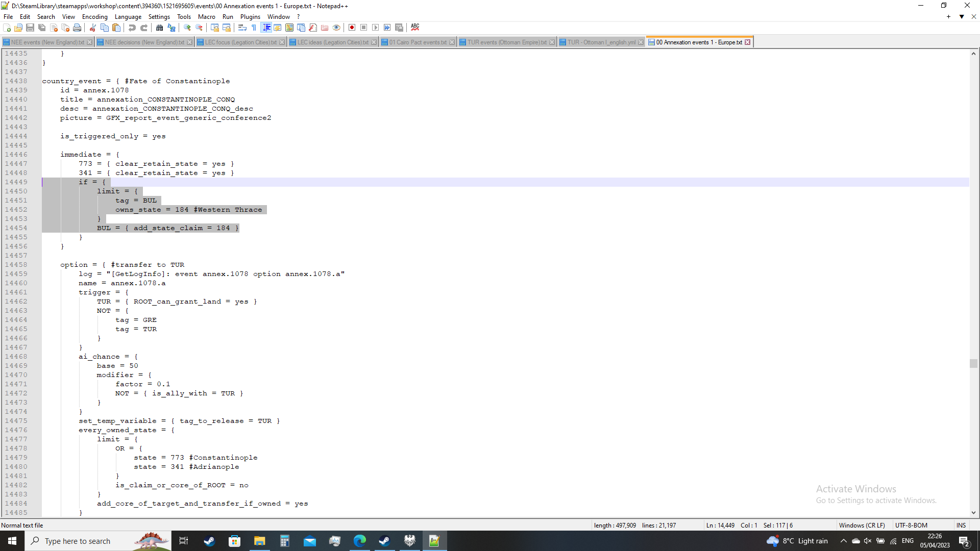Click the Save file toolbar icon
The image size is (980, 551).
(30, 28)
